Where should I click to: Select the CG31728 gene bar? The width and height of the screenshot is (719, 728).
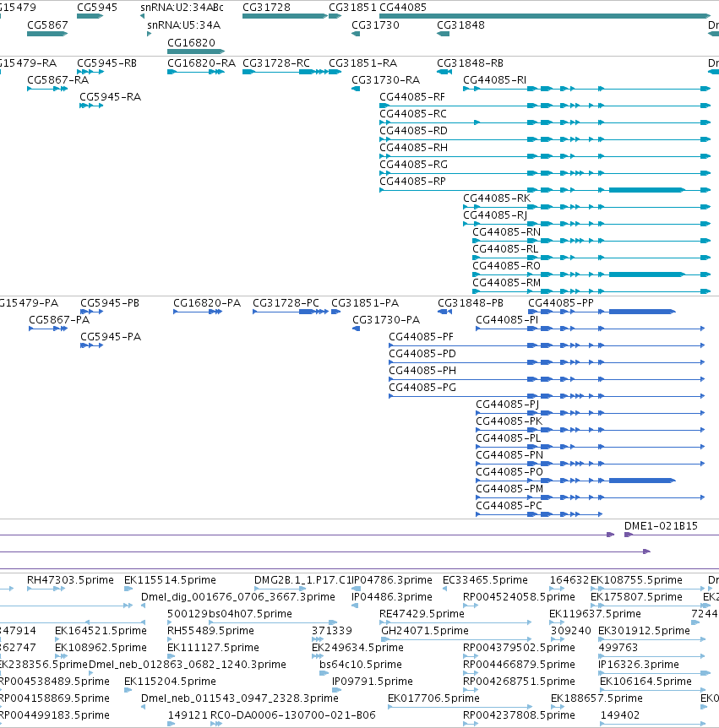pos(285,16)
